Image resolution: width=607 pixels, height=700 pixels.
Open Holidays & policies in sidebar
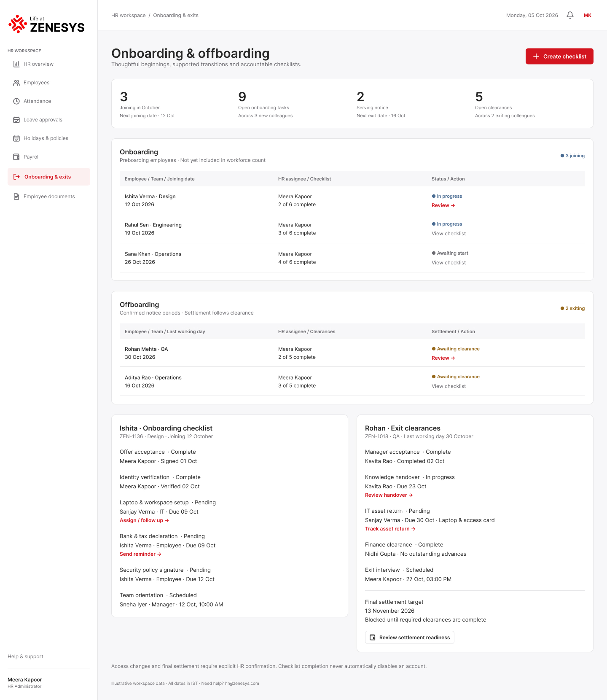pos(49,138)
